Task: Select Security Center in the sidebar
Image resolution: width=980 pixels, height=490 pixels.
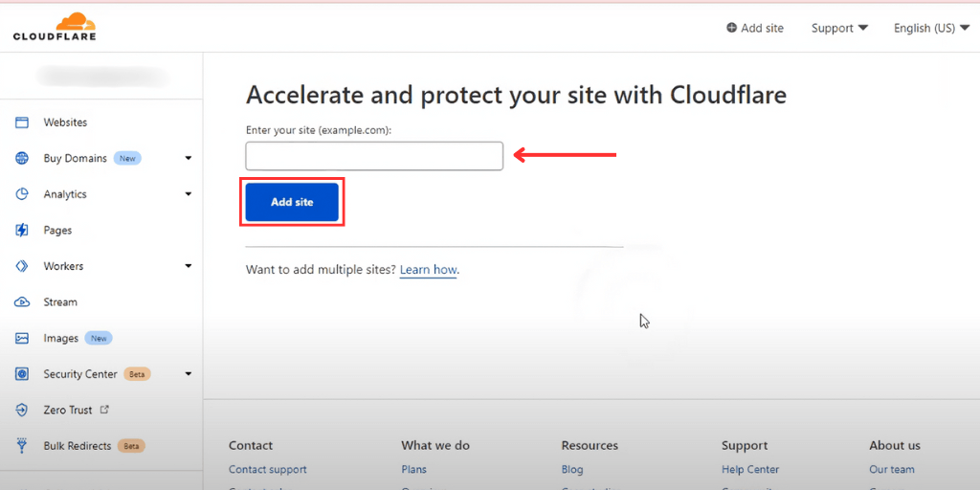Action: click(x=80, y=374)
